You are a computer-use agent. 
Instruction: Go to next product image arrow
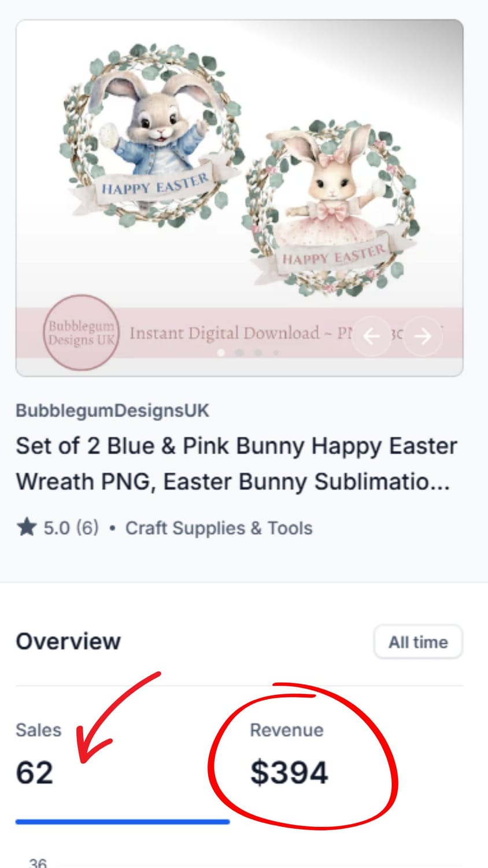(423, 336)
